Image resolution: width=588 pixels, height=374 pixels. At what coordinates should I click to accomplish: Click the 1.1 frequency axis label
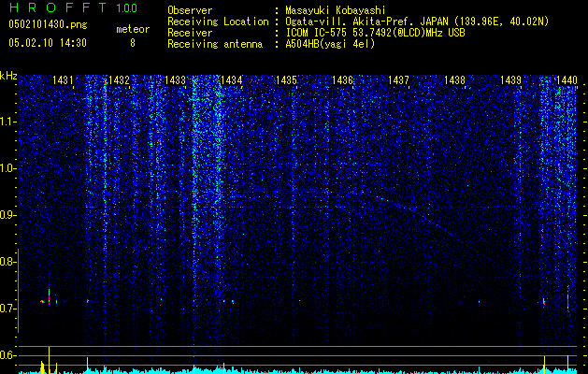[x=7, y=122]
